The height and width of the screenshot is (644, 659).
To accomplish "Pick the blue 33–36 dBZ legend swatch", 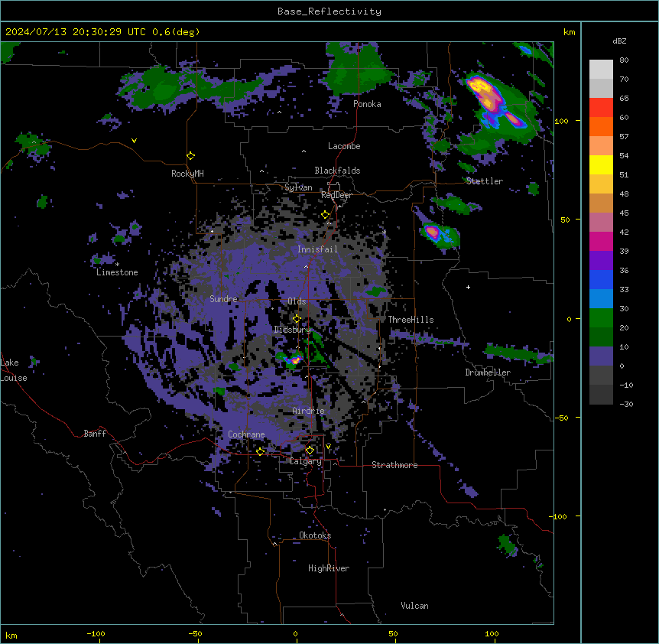I will [x=601, y=279].
